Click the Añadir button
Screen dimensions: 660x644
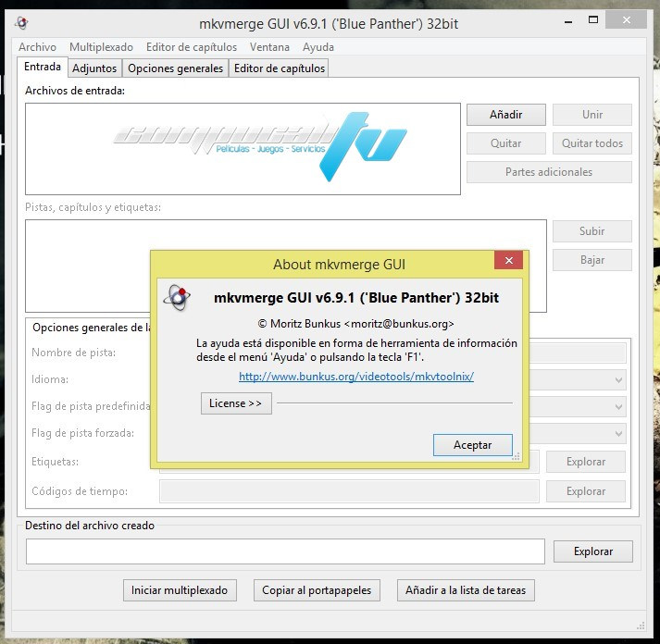(506, 115)
